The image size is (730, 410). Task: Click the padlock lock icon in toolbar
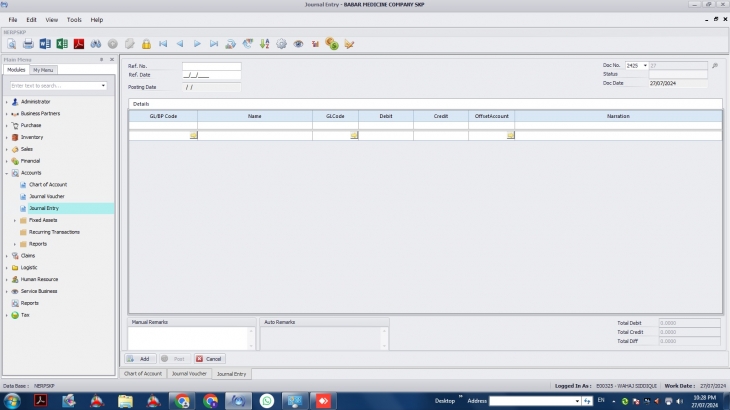click(x=146, y=44)
